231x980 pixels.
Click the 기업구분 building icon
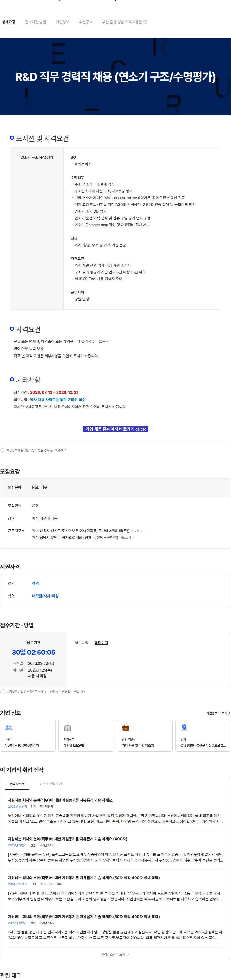[68, 728]
